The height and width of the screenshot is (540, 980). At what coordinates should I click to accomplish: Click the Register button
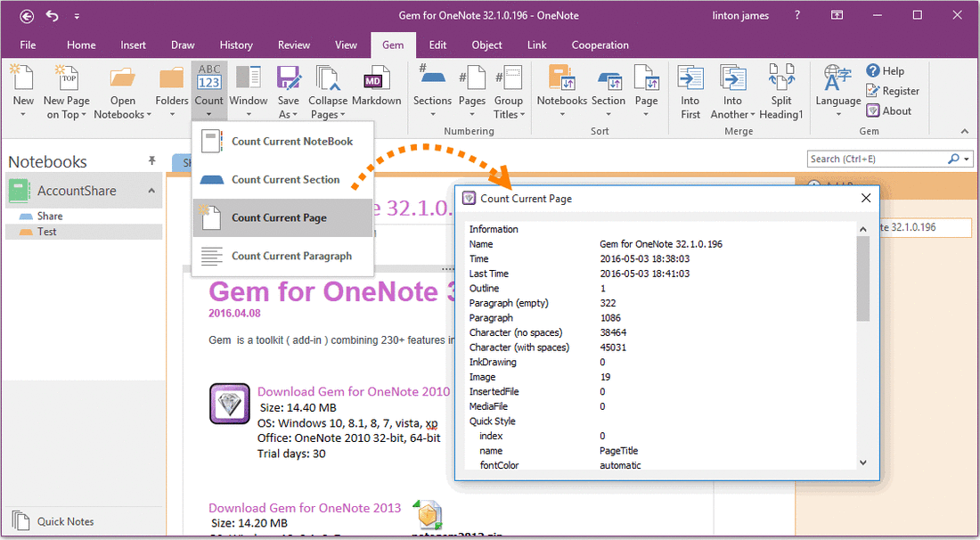click(x=892, y=90)
